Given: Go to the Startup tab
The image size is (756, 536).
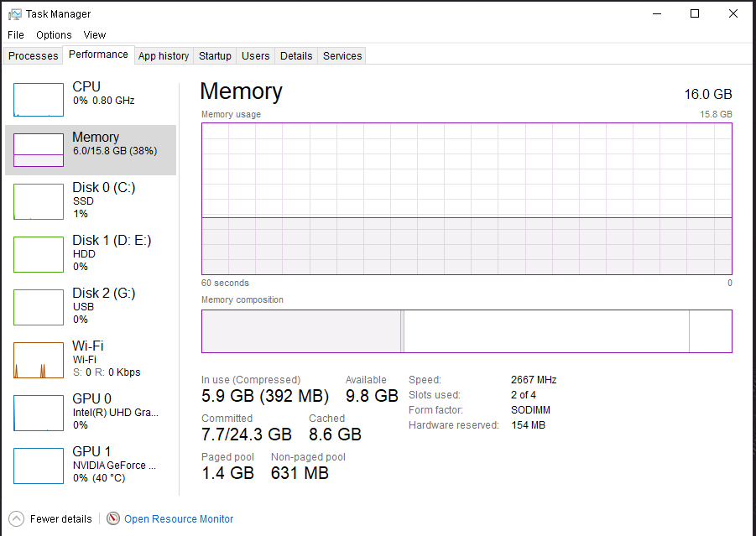Looking at the screenshot, I should click(x=215, y=56).
